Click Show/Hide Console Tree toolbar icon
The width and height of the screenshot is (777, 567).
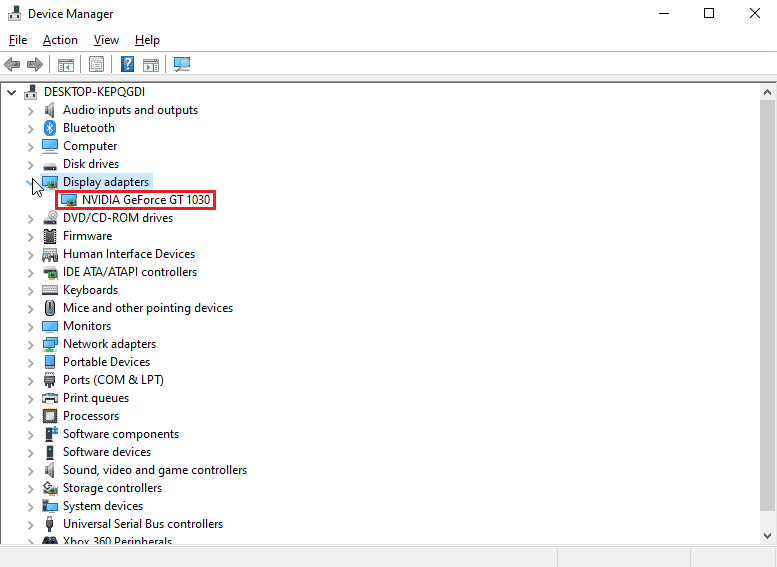(x=65, y=64)
